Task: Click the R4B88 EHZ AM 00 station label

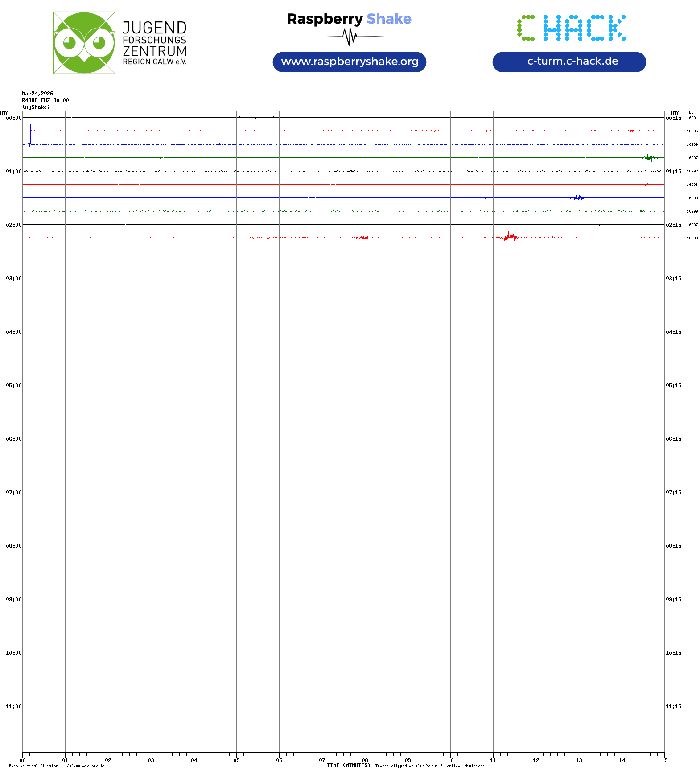Action: coord(45,100)
